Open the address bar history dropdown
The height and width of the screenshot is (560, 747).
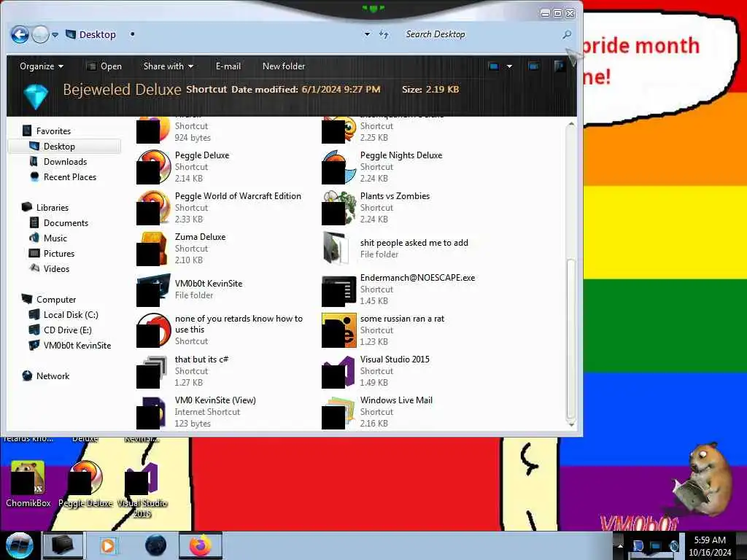[x=367, y=34]
